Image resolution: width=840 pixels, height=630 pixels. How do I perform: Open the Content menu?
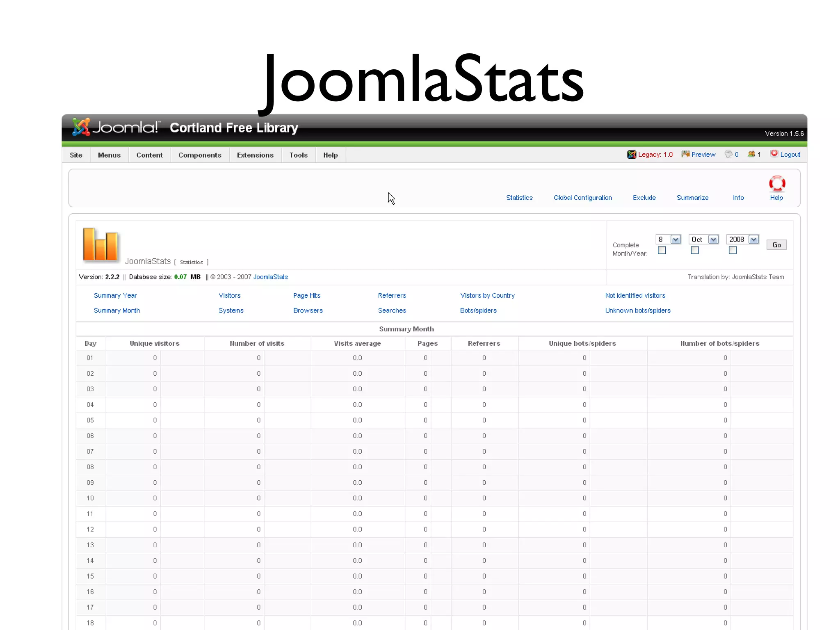click(149, 155)
